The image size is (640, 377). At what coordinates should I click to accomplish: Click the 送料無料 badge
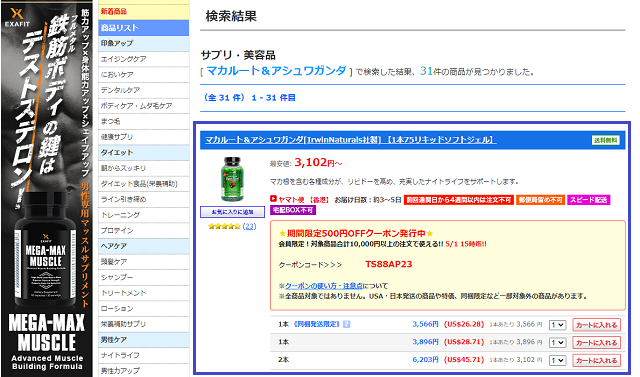click(606, 140)
